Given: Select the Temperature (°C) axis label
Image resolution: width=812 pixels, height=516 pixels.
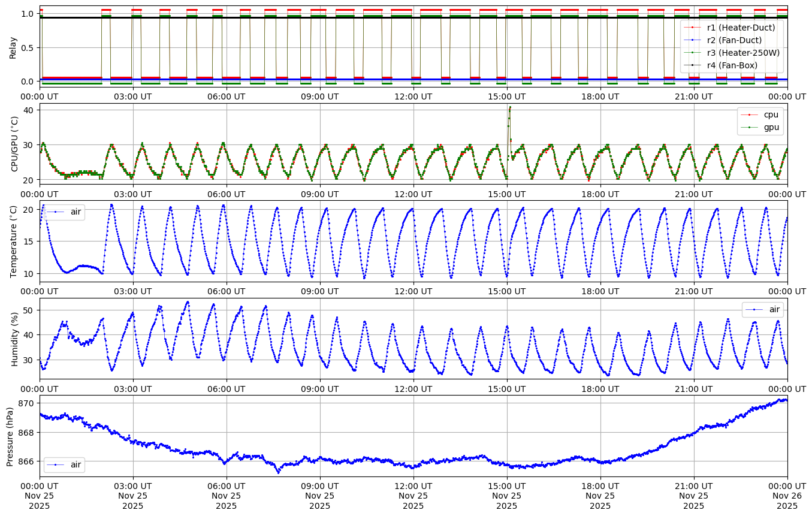Looking at the screenshot, I should [14, 242].
